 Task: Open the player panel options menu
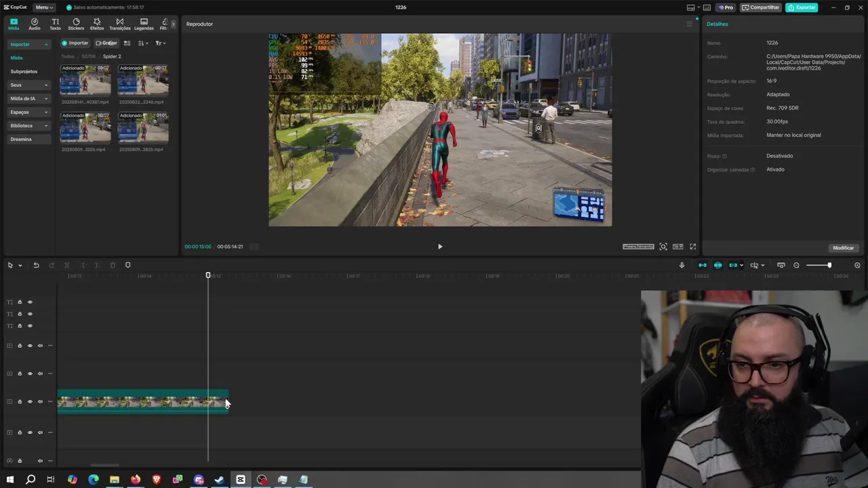point(690,24)
